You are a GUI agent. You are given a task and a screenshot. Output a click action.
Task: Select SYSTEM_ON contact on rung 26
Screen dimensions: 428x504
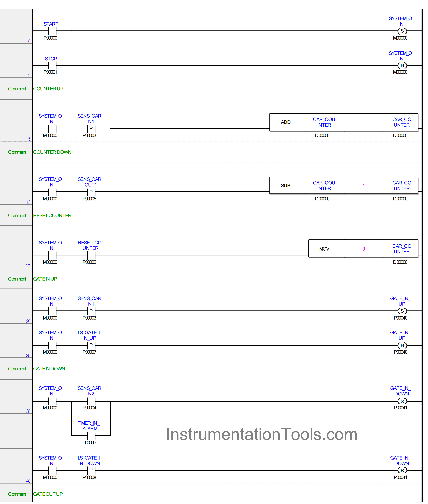coord(52,311)
